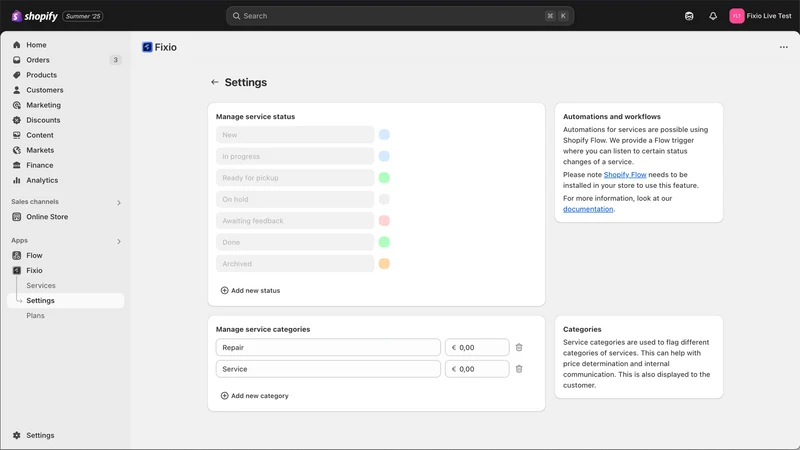
Task: Edit the Service category price field
Action: 477,369
